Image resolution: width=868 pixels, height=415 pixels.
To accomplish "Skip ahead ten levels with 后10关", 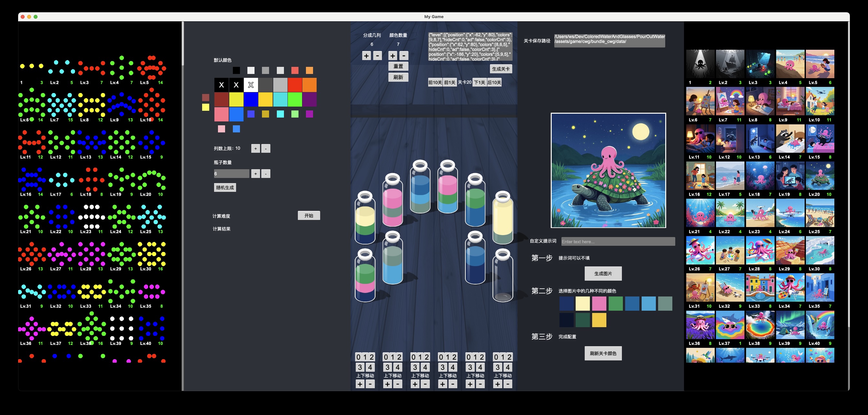I will [x=494, y=82].
